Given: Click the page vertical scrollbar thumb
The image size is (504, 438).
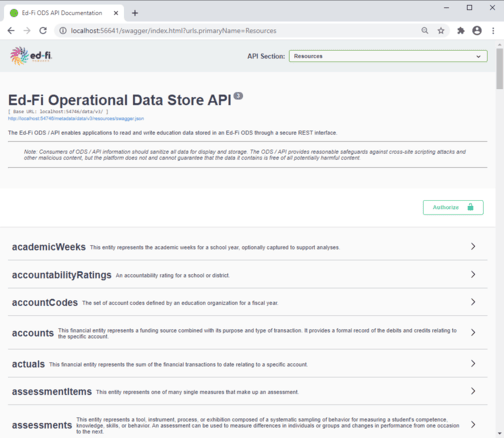Looking at the screenshot, I should point(499,68).
